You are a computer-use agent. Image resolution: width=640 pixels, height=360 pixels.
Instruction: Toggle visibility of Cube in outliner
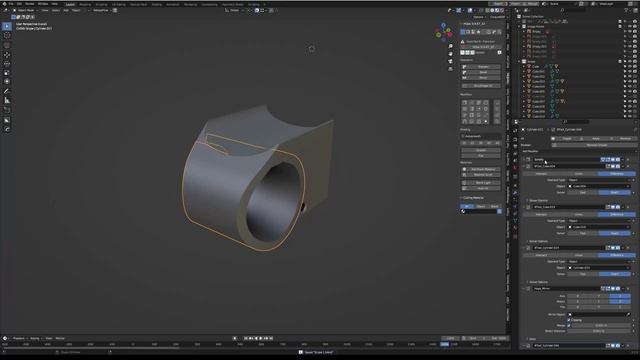tap(630, 66)
